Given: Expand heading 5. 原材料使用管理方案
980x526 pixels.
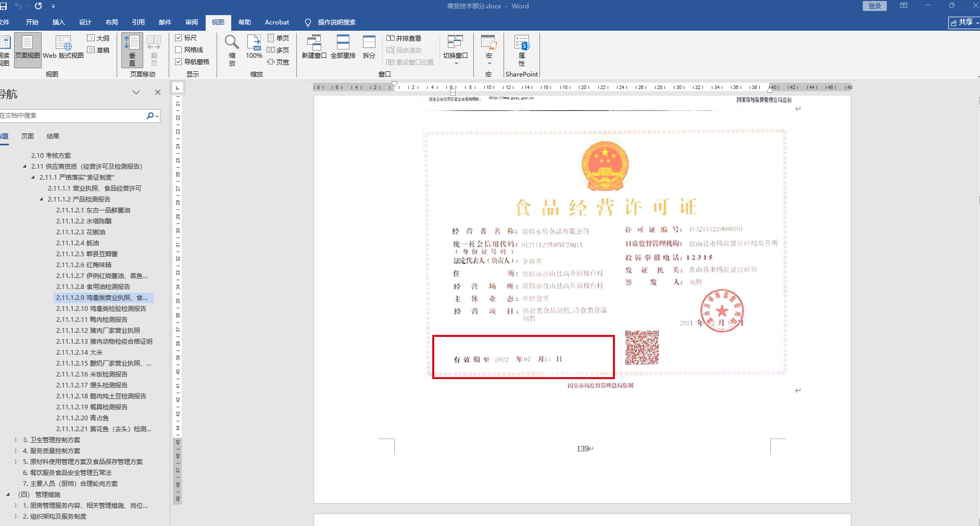Looking at the screenshot, I should click(16, 462).
